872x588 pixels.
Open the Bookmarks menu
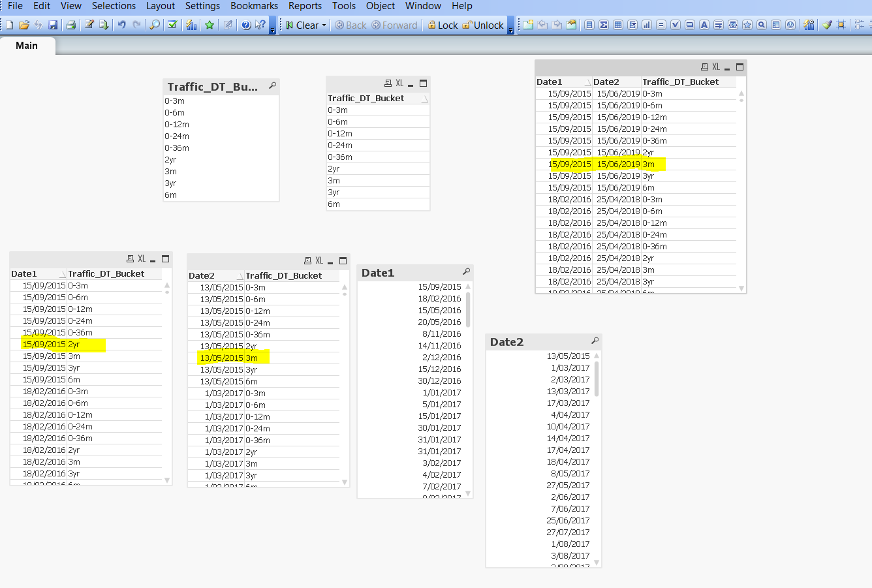point(255,6)
